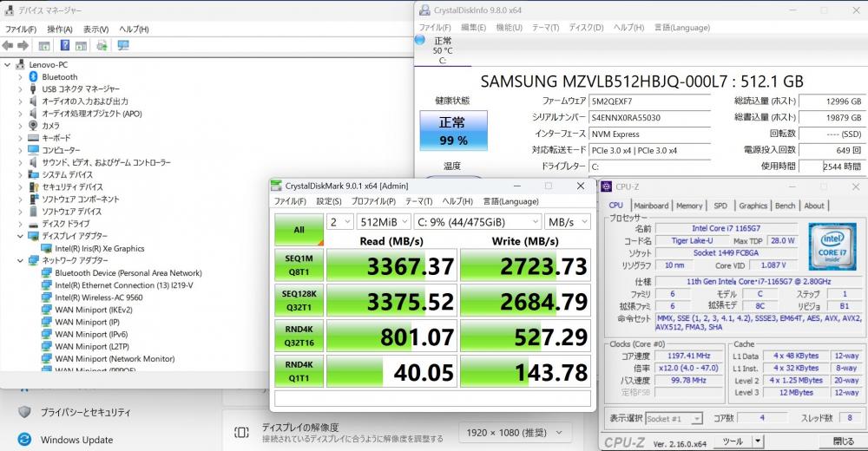Select the Intel Iris Xe Graphics adapter icon
The width and height of the screenshot is (868, 451).
pos(47,248)
